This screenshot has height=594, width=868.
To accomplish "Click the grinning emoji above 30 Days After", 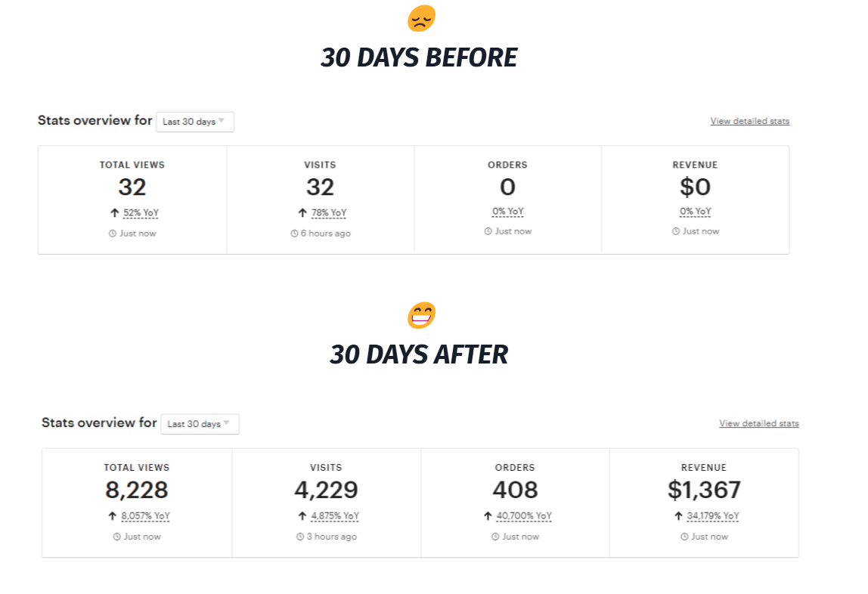I will coord(421,315).
